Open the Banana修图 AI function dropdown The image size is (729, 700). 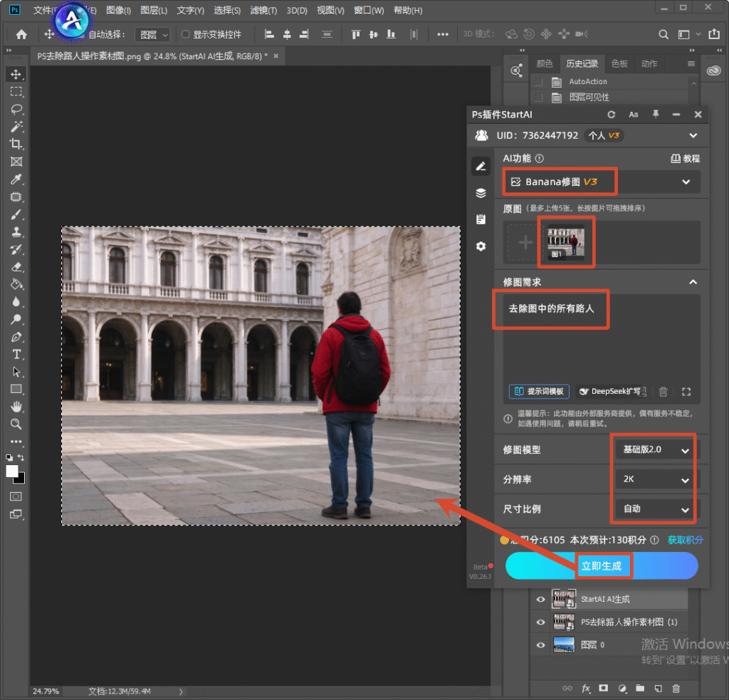click(602, 182)
